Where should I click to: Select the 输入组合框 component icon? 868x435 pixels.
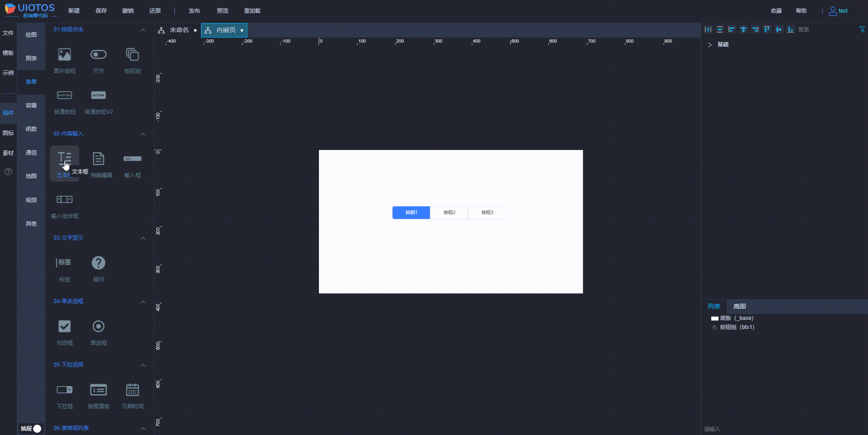coord(64,199)
